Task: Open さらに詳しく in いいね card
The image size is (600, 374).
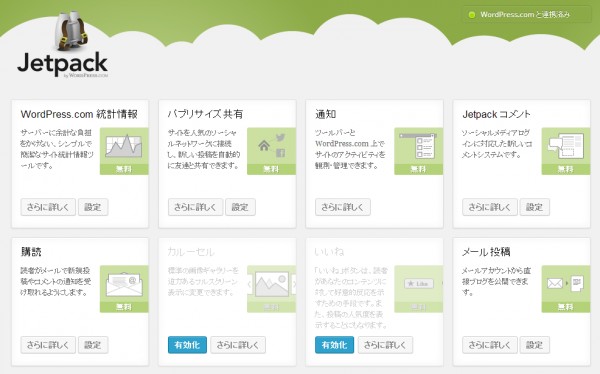Action: pyautogui.click(x=385, y=345)
